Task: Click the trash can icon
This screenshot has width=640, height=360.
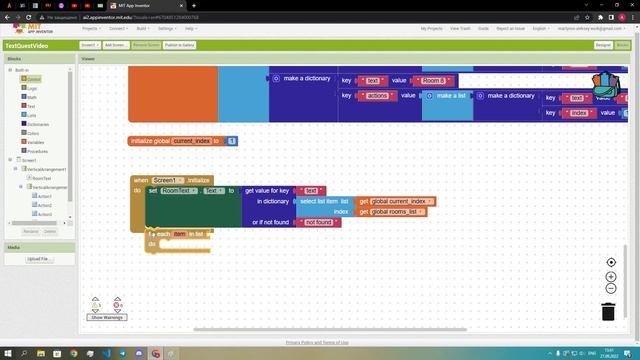Action: coord(608,311)
